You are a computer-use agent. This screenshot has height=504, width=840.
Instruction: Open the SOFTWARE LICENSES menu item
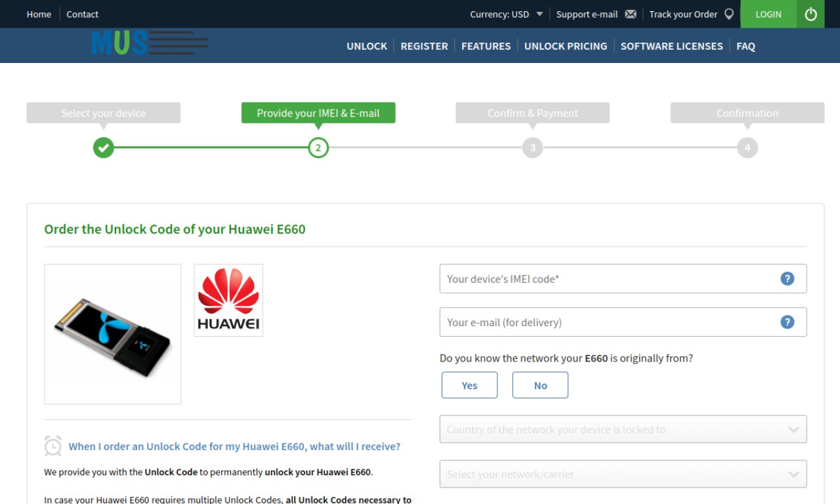[x=671, y=46]
